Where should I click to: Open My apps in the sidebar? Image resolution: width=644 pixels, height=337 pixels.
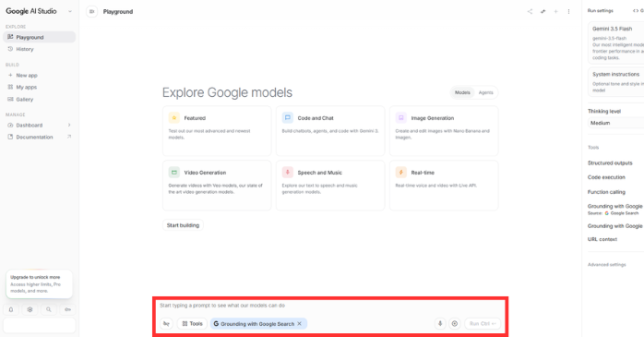pos(40,87)
